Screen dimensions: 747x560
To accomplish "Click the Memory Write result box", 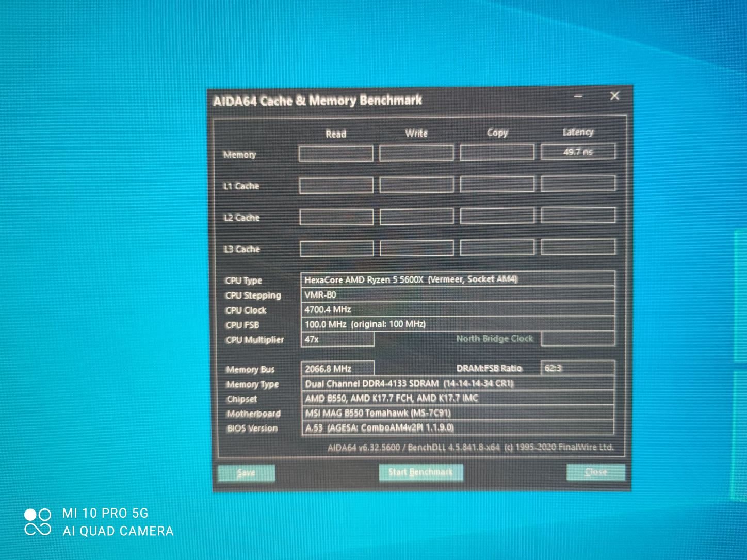I will point(416,153).
